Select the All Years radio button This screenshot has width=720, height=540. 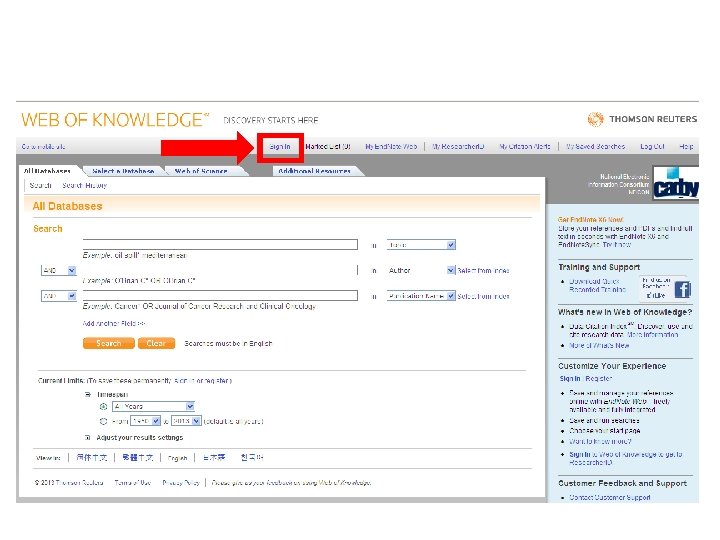pyautogui.click(x=103, y=406)
